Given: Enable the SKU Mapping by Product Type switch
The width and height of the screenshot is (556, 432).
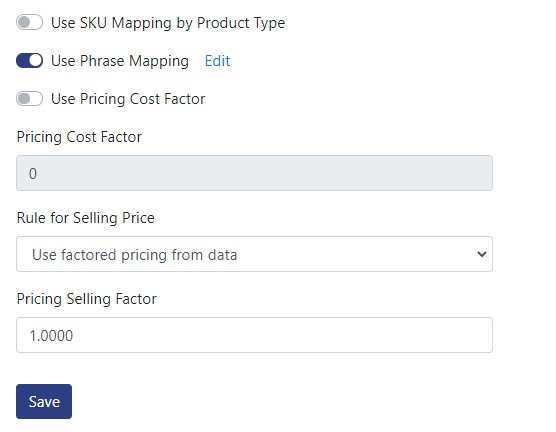Looking at the screenshot, I should [x=29, y=23].
